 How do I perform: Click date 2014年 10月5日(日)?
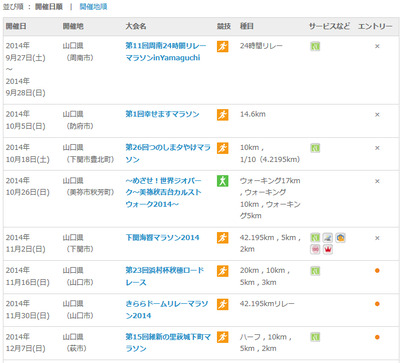25,120
